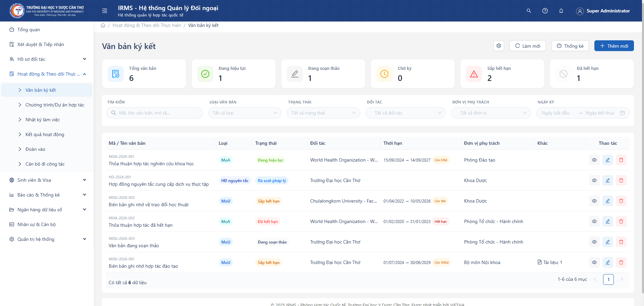
Task: Open the Trạng thái filter dropdown
Action: (x=323, y=113)
